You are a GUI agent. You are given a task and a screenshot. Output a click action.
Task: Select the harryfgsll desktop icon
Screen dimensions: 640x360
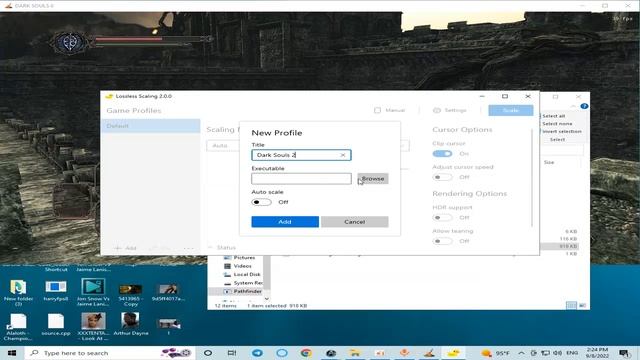[x=56, y=291]
